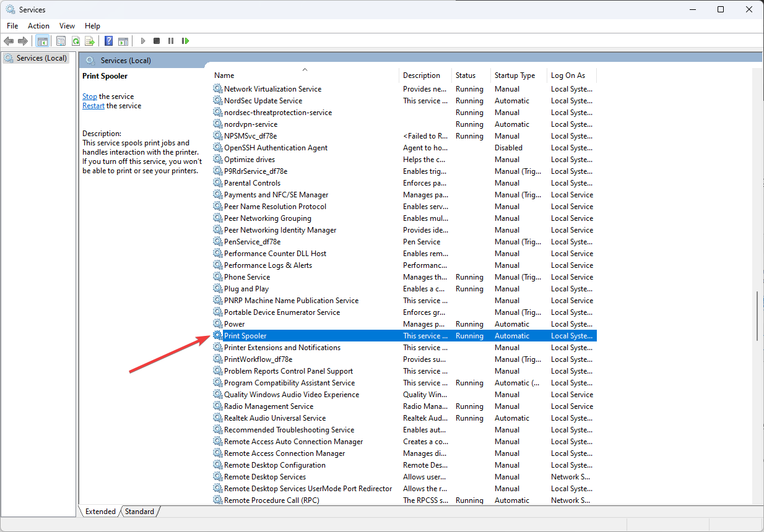Select the PrintWorkflow_df78e row

pos(404,359)
